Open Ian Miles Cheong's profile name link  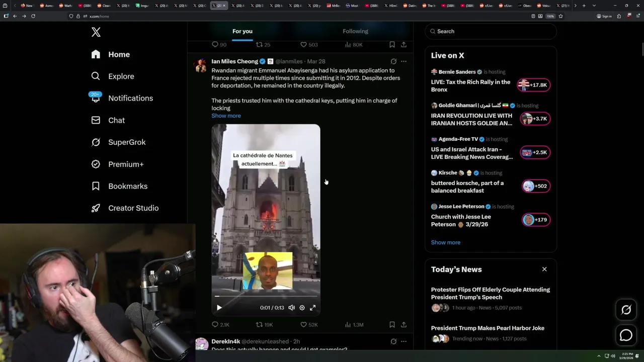[x=234, y=61]
